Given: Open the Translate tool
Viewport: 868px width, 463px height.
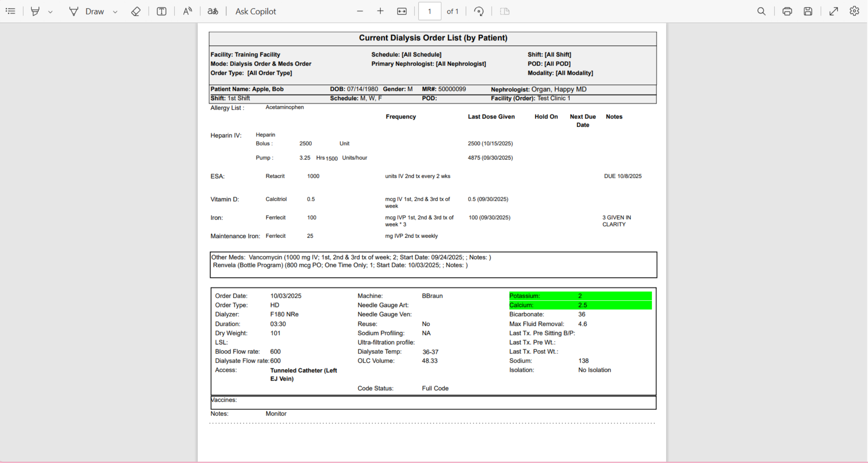Looking at the screenshot, I should [213, 11].
